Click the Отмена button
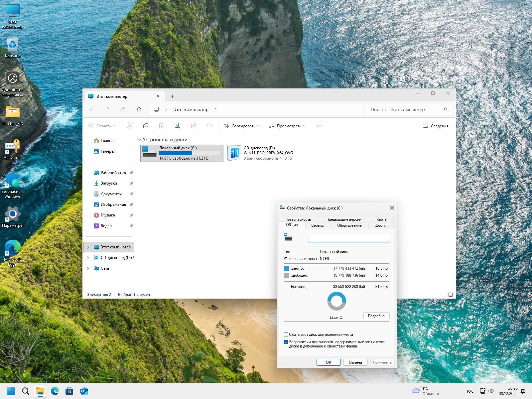This screenshot has height=399, width=532. [x=355, y=362]
